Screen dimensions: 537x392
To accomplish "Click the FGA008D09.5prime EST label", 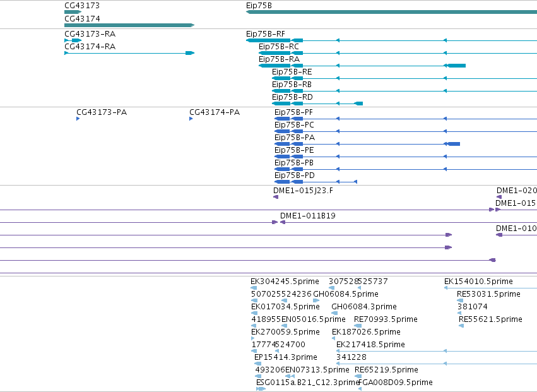I will click(x=396, y=383).
